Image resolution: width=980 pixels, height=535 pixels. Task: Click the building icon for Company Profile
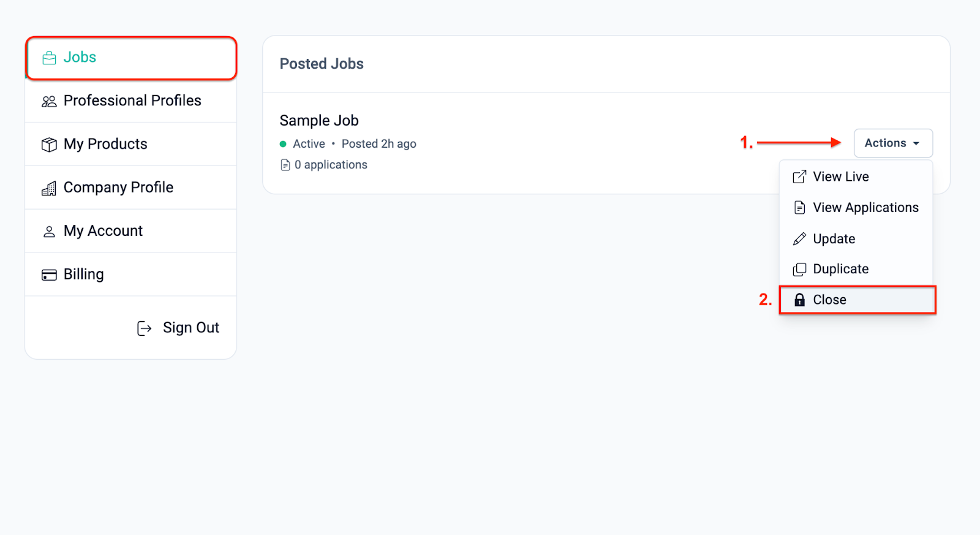(x=49, y=189)
